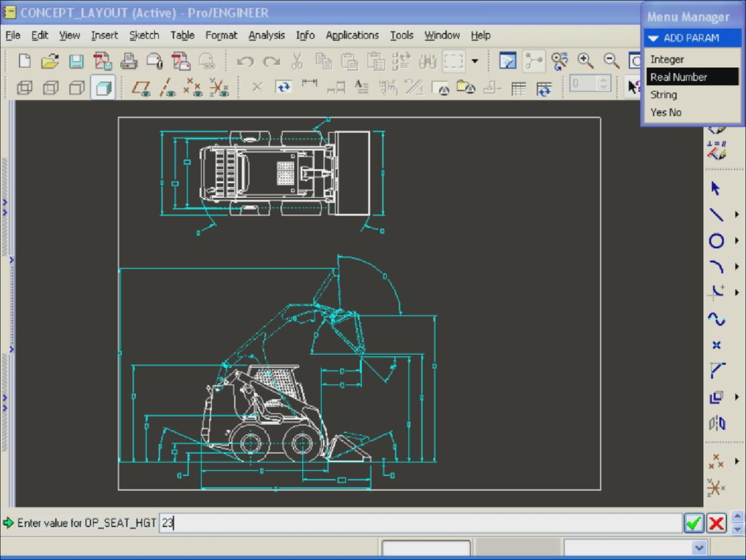
Task: Expand the Circle tool flyout arrow
Action: [737, 241]
